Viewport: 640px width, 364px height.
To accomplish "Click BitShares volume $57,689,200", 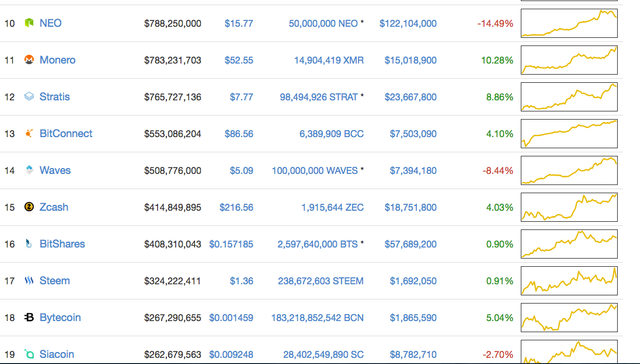I will (411, 244).
